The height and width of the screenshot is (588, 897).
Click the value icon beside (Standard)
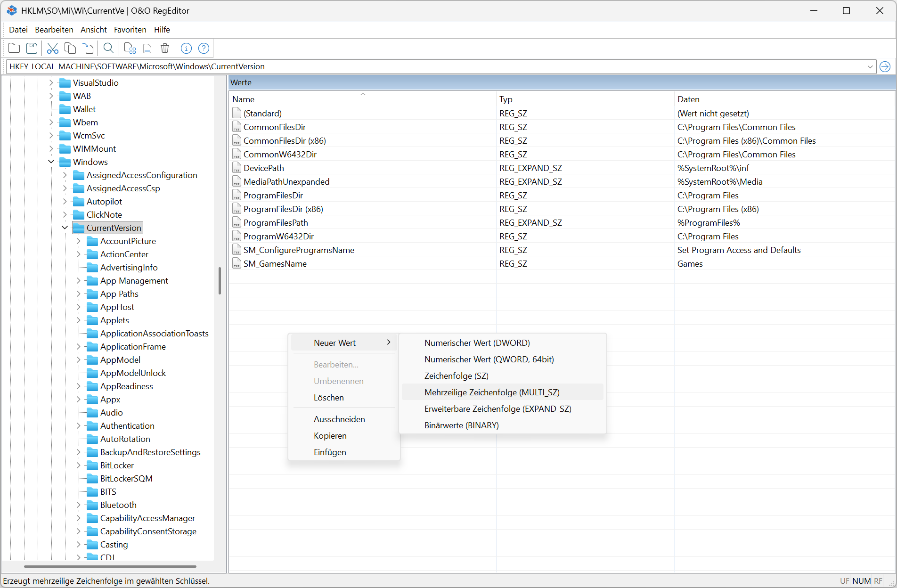coord(236,114)
